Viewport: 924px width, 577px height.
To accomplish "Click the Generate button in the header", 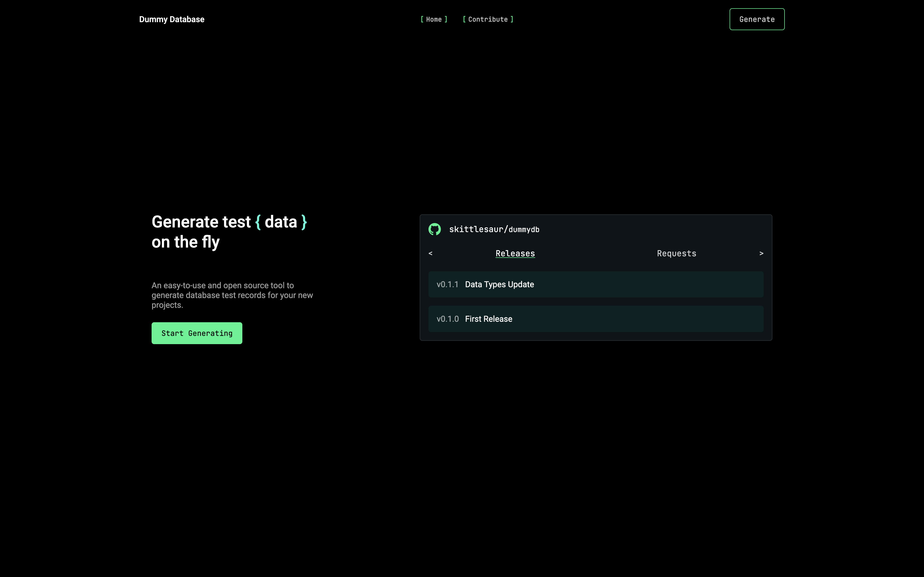I will point(757,19).
